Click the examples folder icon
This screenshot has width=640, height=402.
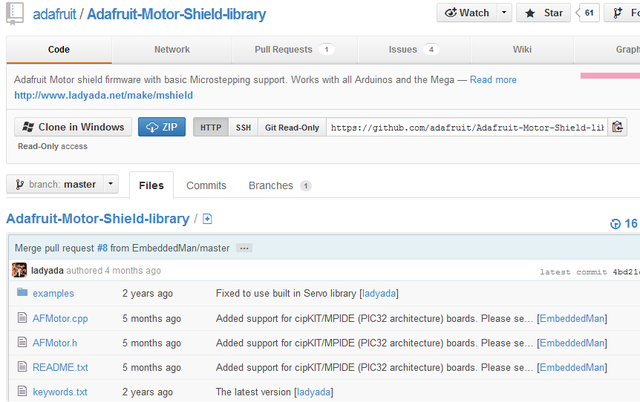(x=22, y=293)
